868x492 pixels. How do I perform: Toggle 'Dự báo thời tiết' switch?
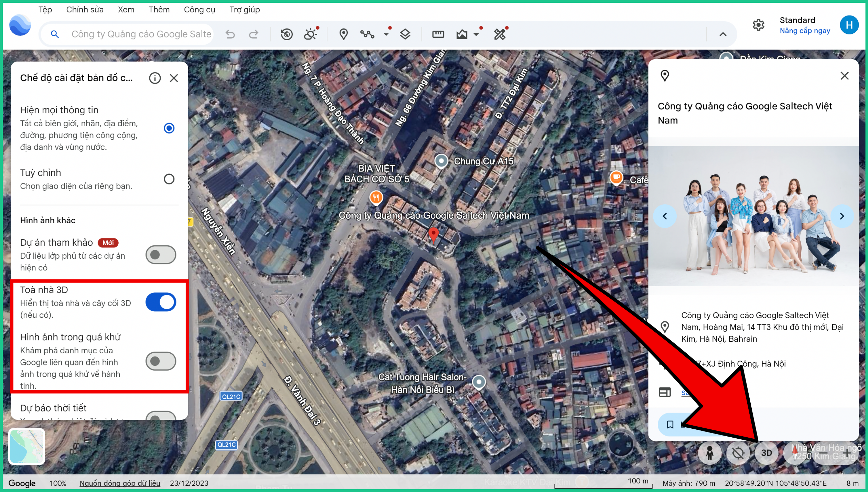tap(161, 415)
